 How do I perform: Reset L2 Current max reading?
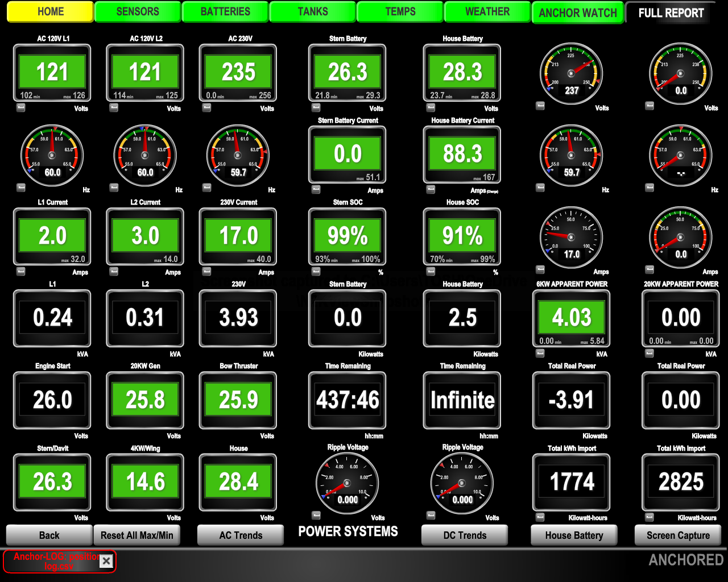(x=114, y=271)
